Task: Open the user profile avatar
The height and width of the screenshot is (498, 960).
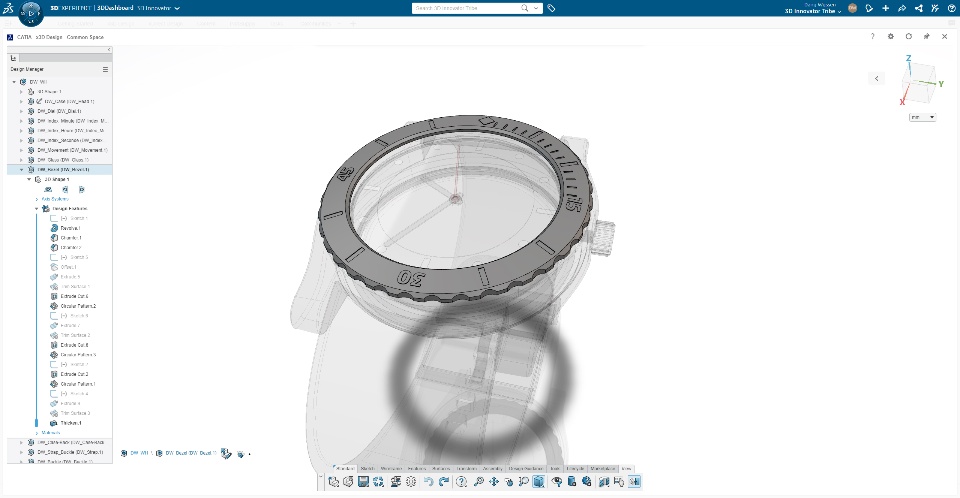Action: [852, 8]
